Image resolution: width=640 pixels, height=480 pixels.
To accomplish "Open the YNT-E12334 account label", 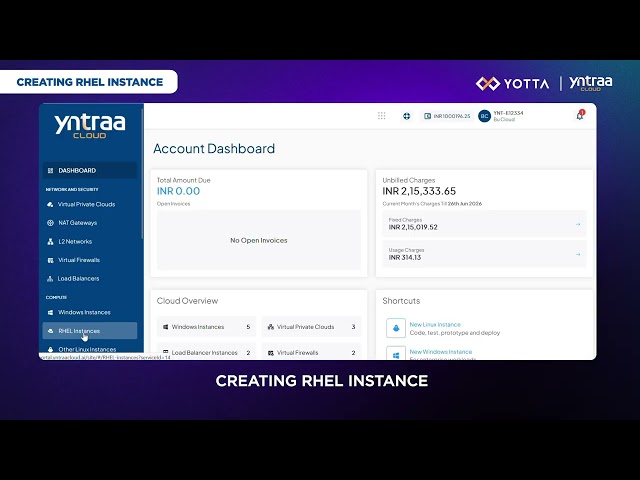I will coord(508,113).
